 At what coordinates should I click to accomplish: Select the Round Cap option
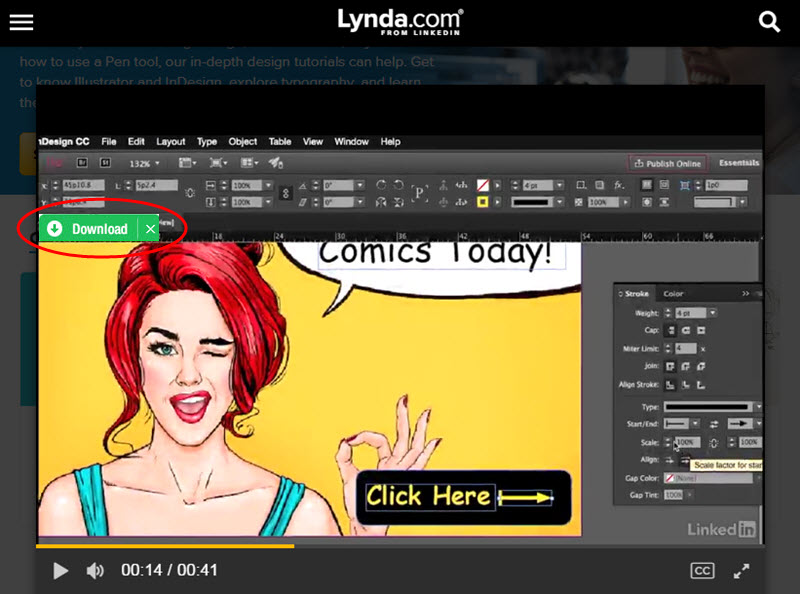686,331
